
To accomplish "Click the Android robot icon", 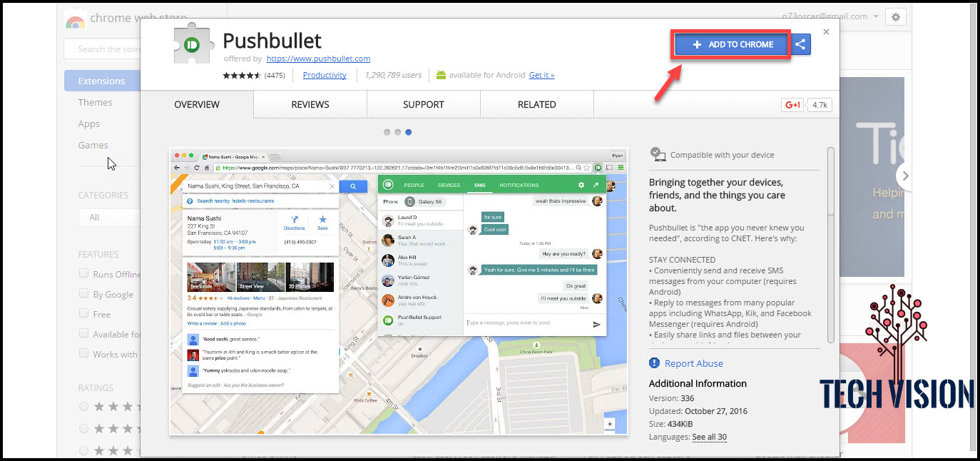I will (440, 75).
